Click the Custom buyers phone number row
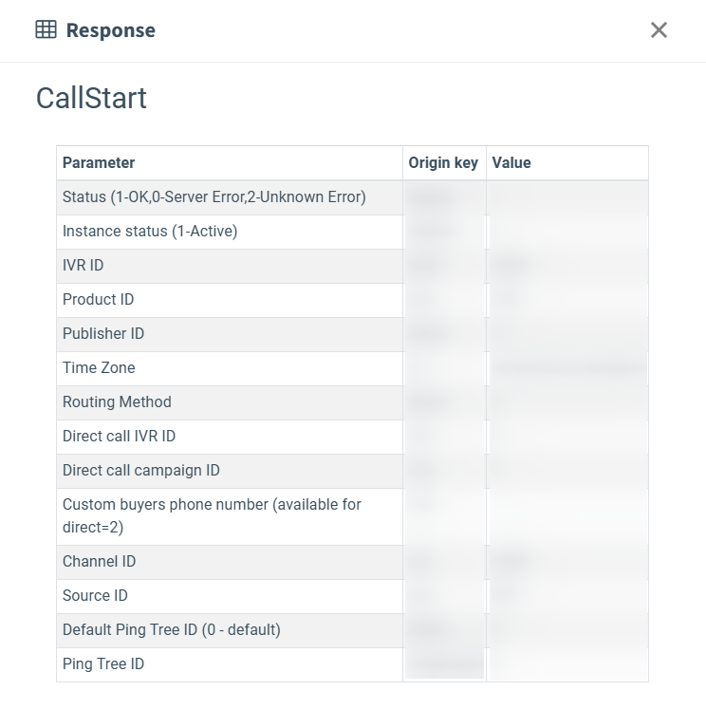The image size is (706, 728). (x=212, y=515)
